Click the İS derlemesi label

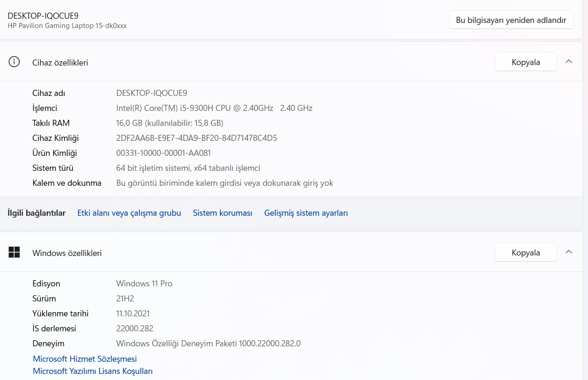[x=54, y=329]
